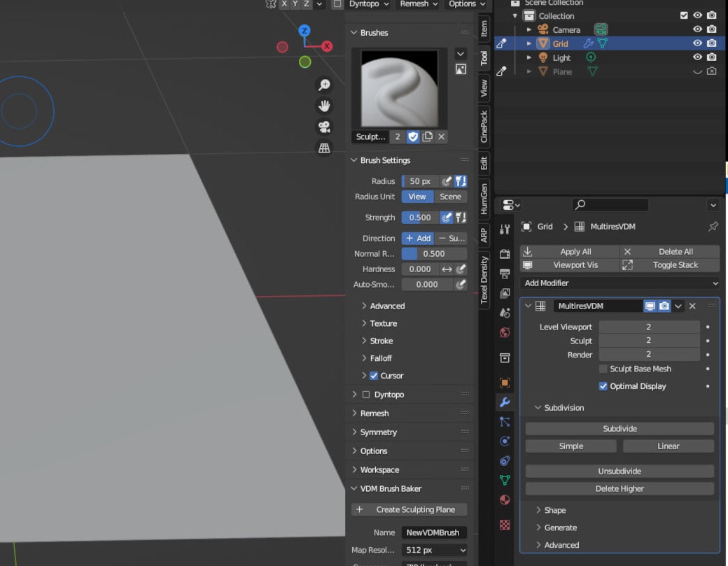Switch to the Modifier properties wrench tab
The height and width of the screenshot is (566, 728).
click(505, 402)
